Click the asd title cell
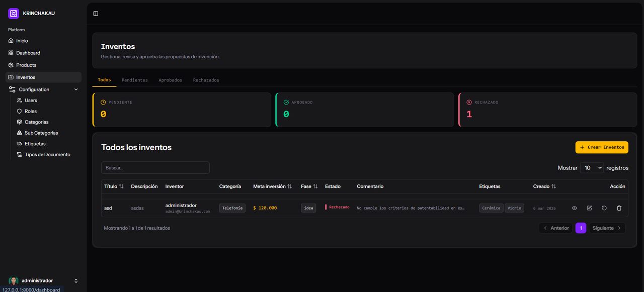This screenshot has width=644, height=292. (108, 208)
